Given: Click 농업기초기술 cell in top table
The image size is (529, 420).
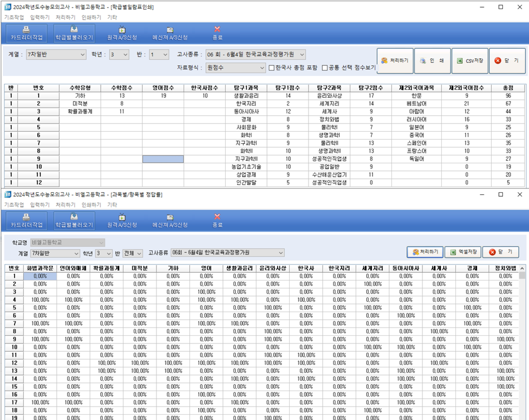Looking at the screenshot, I should pyautogui.click(x=246, y=167).
